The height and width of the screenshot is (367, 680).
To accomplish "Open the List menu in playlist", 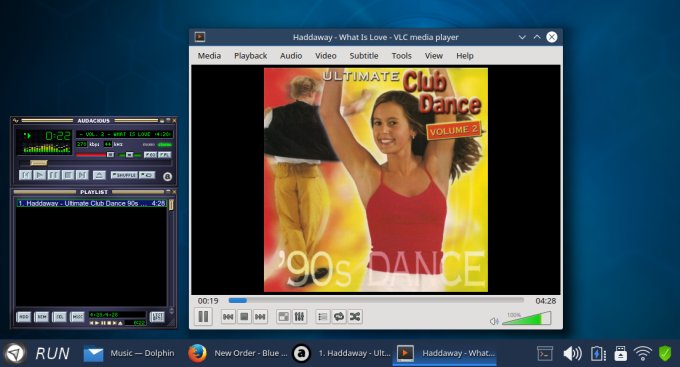I will pos(157,317).
